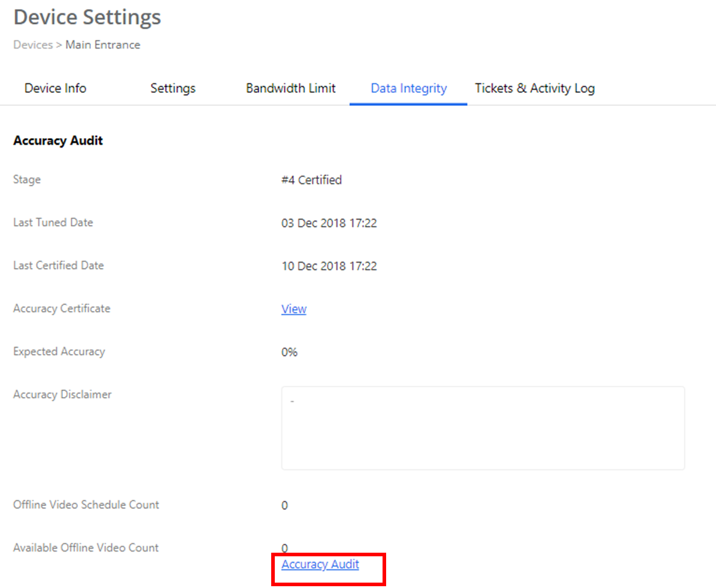
Task: Navigate to Devices in the breadcrumb
Action: 33,45
